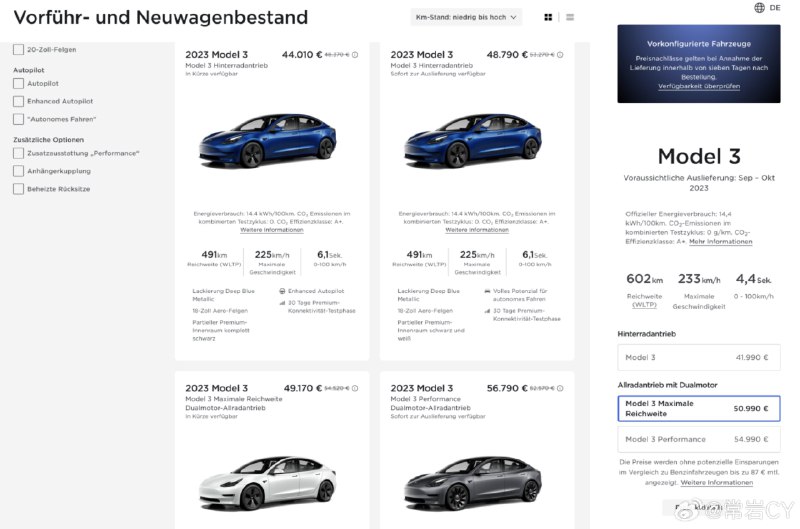
Task: Open language selector globe icon
Action: tap(760, 8)
